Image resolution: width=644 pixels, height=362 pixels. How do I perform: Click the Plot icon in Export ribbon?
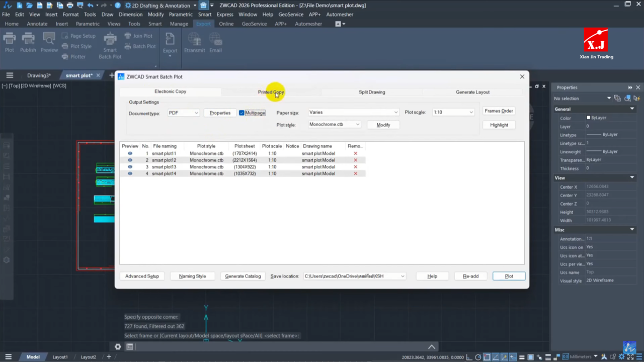tap(10, 42)
